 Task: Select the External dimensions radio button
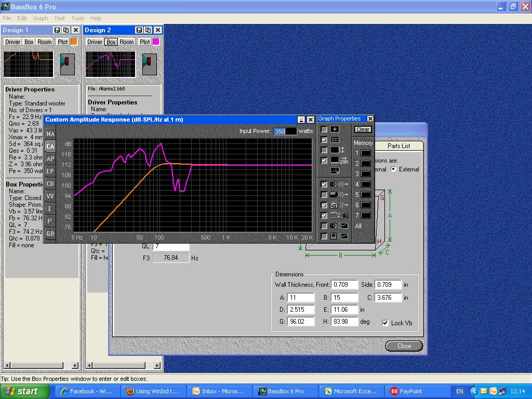coord(394,169)
